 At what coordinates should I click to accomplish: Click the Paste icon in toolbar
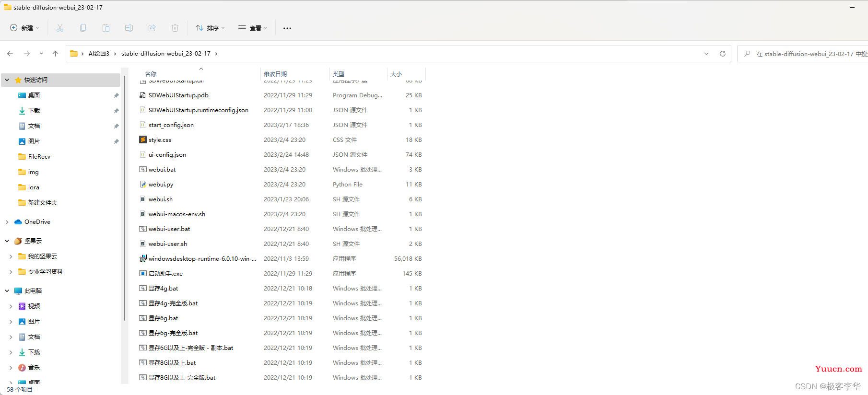[106, 28]
